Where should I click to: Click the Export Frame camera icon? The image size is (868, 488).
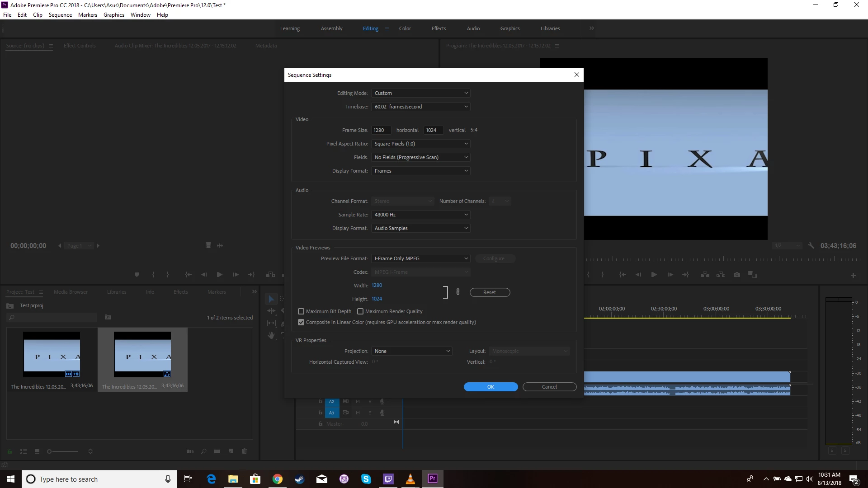pos(737,275)
